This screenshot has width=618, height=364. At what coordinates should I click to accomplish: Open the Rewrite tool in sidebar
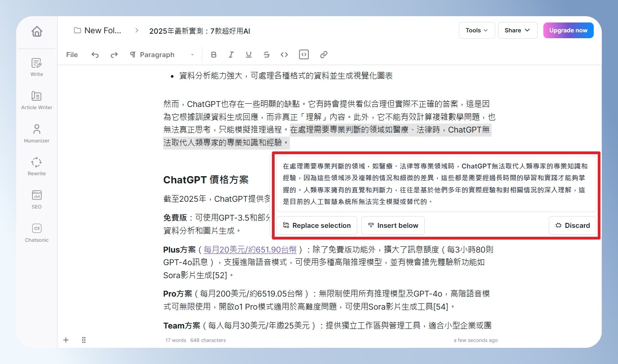click(x=37, y=166)
